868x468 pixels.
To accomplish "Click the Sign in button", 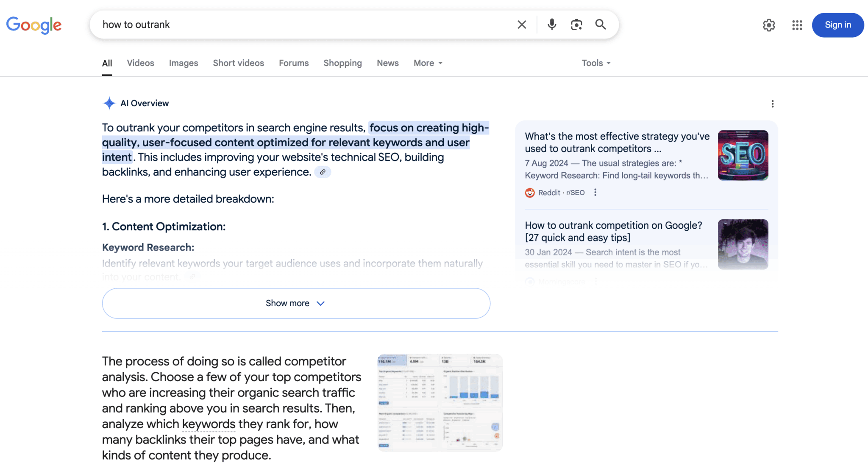I will coord(837,25).
